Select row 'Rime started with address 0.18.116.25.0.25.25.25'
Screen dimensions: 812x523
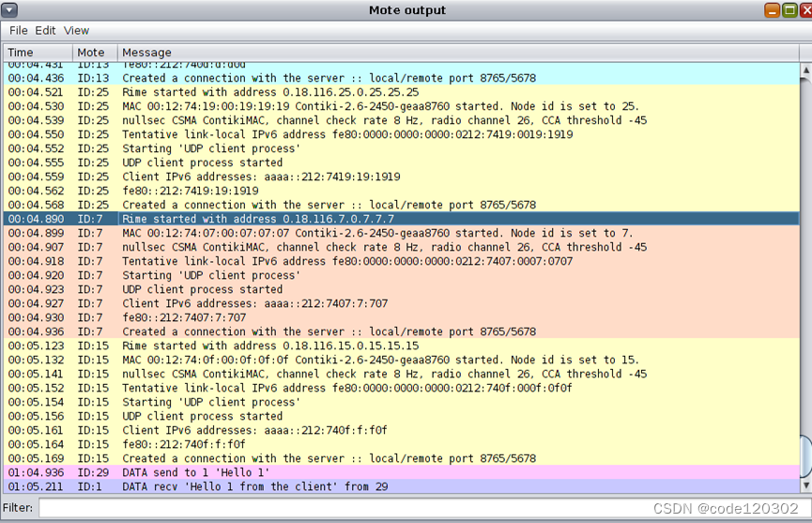pyautogui.click(x=402, y=92)
